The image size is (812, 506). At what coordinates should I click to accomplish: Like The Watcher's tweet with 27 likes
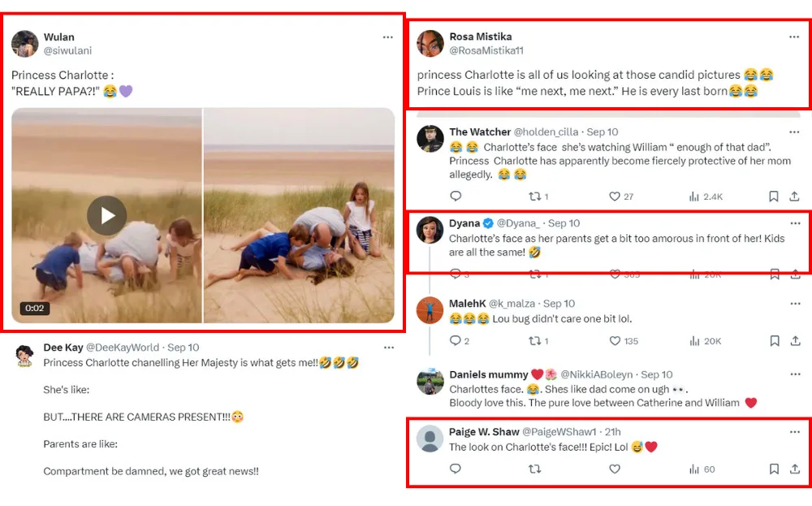point(615,197)
